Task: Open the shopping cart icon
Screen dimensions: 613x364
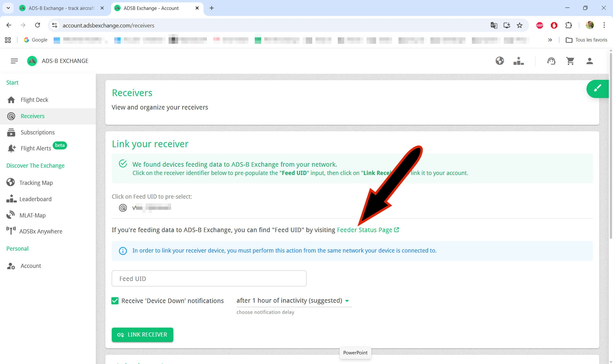Action: click(x=570, y=61)
